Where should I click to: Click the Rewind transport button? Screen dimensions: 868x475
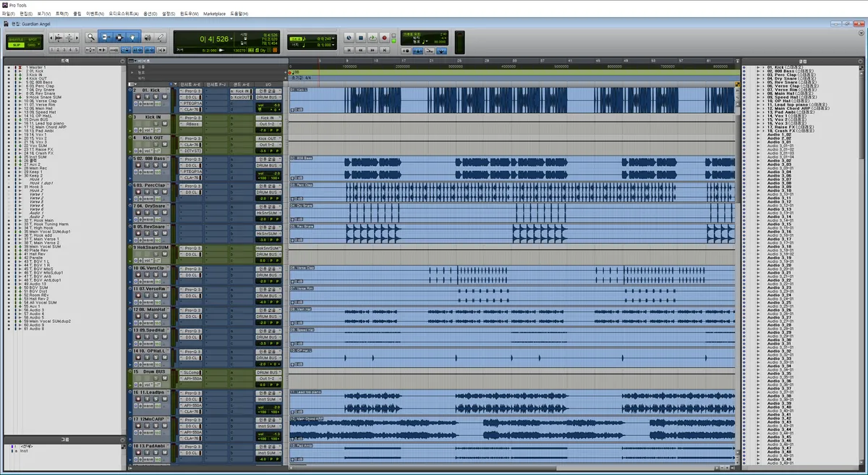pyautogui.click(x=360, y=50)
